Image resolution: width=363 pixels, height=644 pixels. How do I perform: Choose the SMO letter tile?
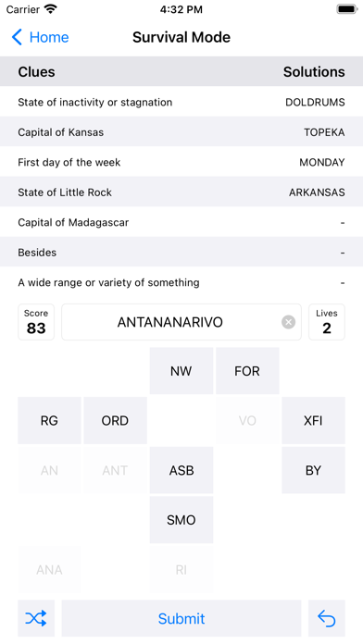coord(181,520)
